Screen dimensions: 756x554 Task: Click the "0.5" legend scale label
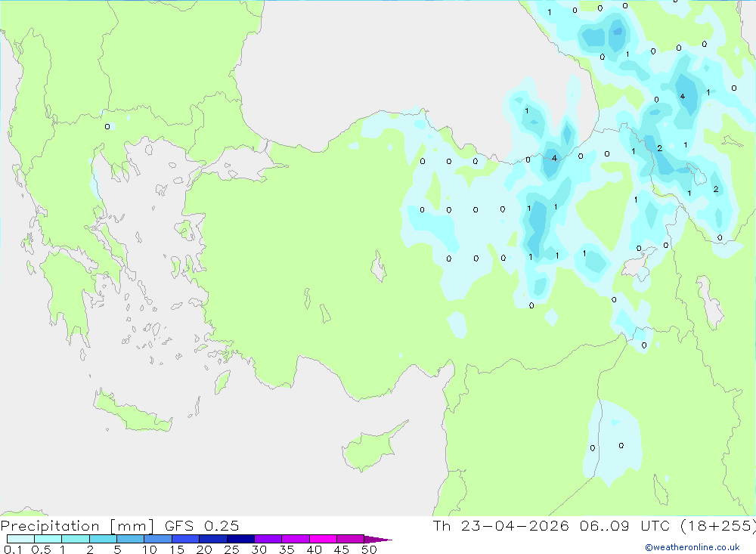pyautogui.click(x=41, y=549)
